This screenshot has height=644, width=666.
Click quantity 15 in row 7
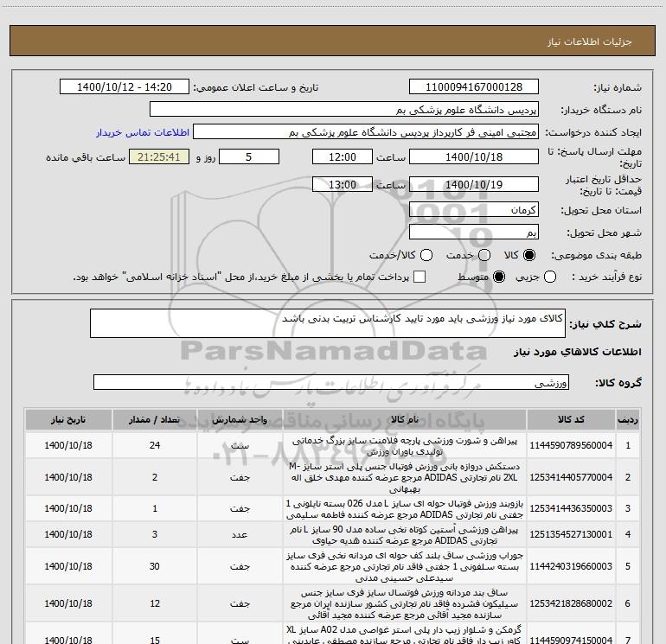pos(155,640)
